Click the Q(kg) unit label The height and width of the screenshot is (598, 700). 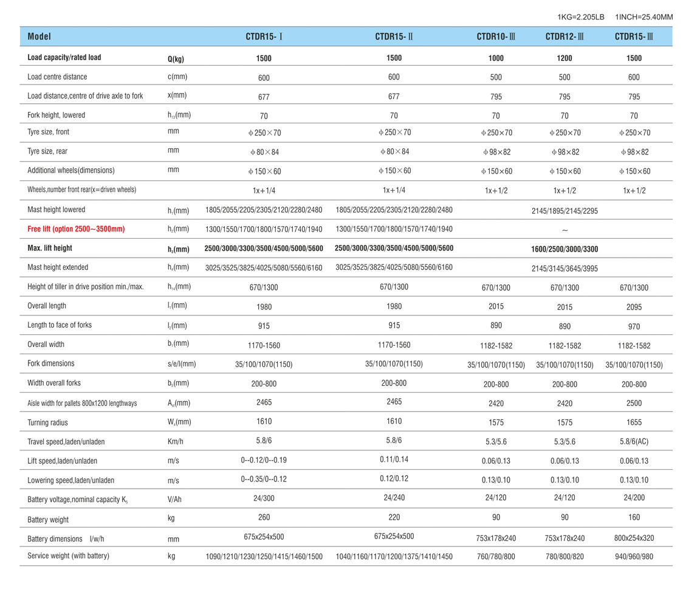point(176,58)
